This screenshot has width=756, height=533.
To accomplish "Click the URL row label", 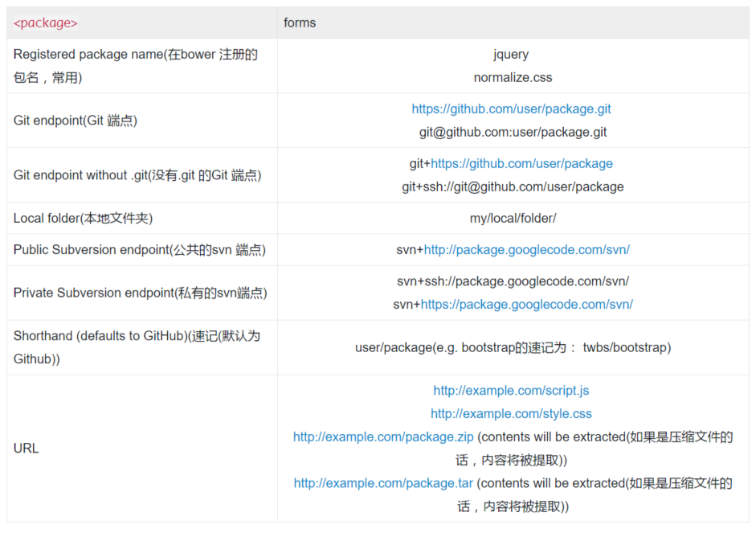I will 26,448.
